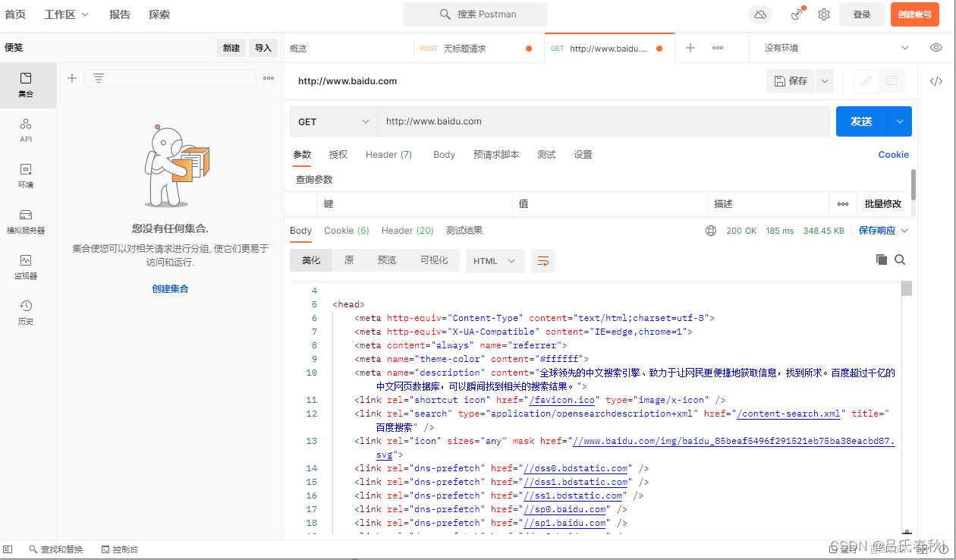
Task: Open the request Settings tab
Action: (x=583, y=155)
